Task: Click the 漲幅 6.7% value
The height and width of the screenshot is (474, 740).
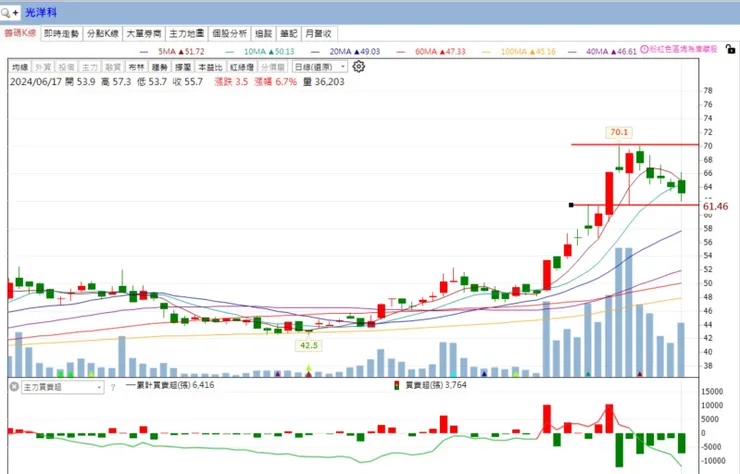Action: tap(276, 82)
